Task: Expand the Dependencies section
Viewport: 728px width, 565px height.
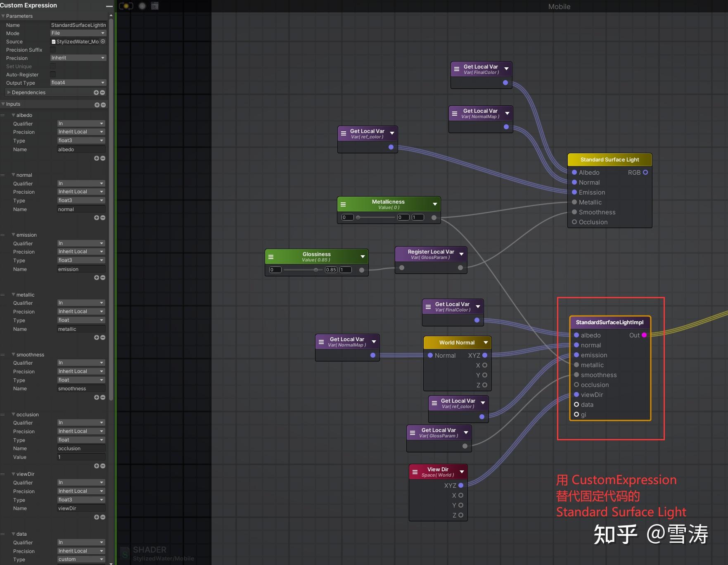Action: click(9, 92)
